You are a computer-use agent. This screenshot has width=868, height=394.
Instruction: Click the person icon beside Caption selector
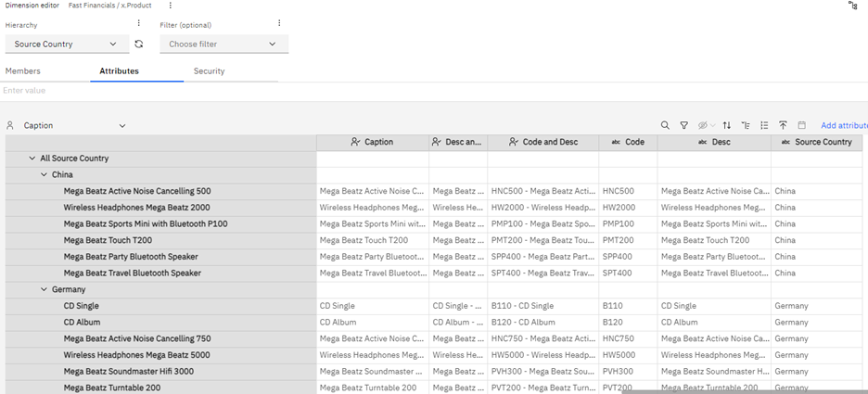coord(9,125)
